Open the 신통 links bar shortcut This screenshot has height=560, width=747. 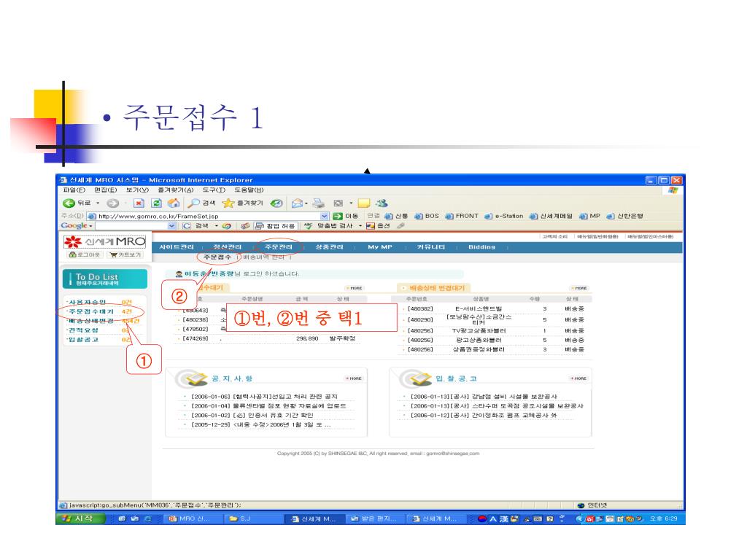[396, 216]
